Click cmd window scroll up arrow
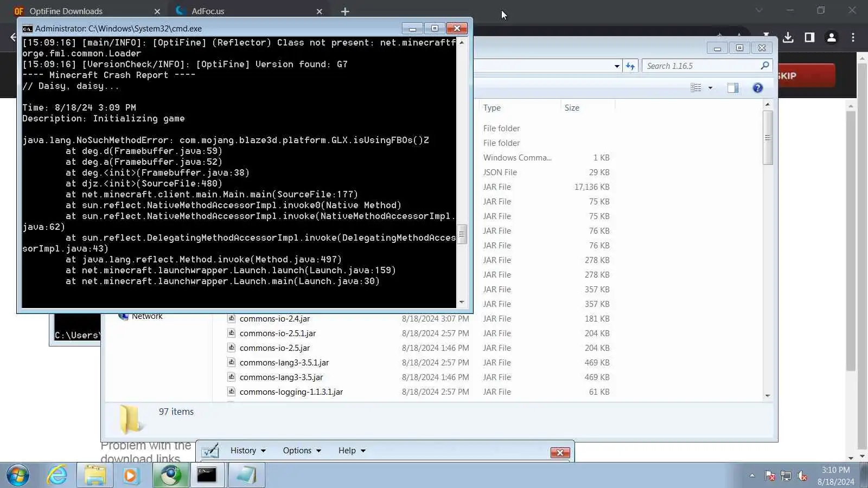The width and height of the screenshot is (868, 488). click(462, 42)
